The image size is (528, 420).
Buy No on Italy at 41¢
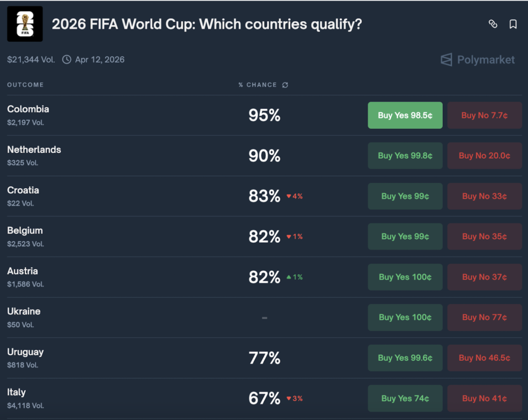click(485, 398)
